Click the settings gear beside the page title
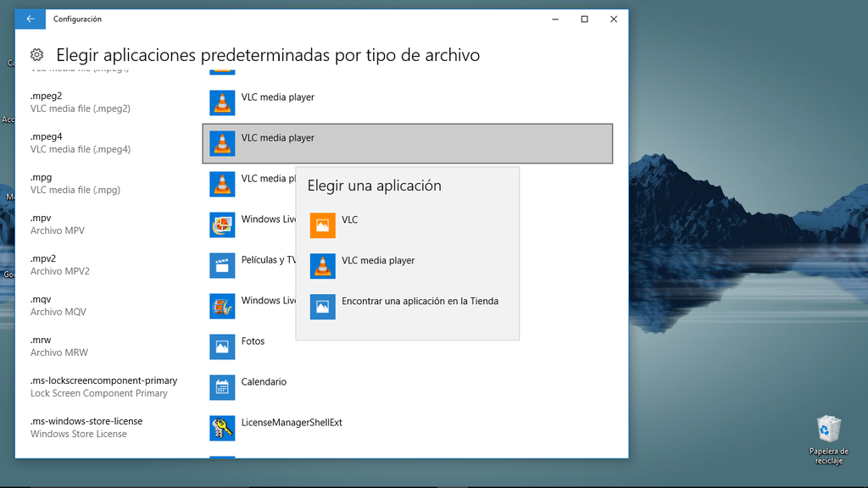868x488 pixels. point(36,54)
